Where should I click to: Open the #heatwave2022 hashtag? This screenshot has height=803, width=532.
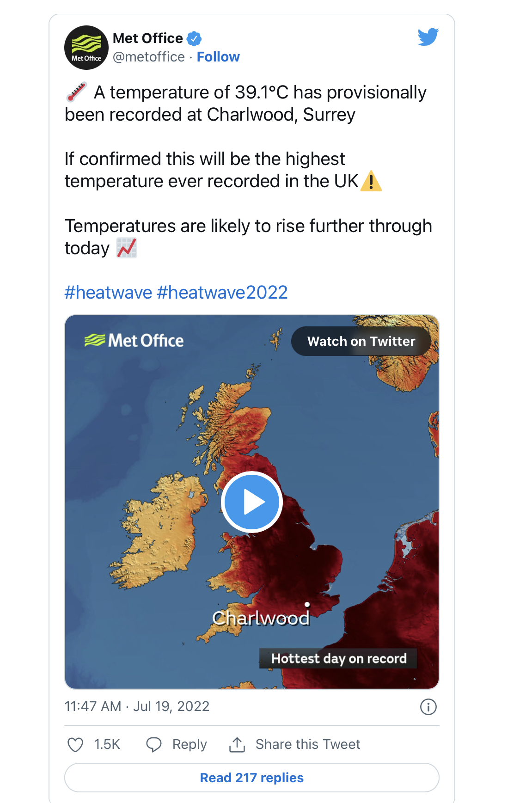click(222, 293)
